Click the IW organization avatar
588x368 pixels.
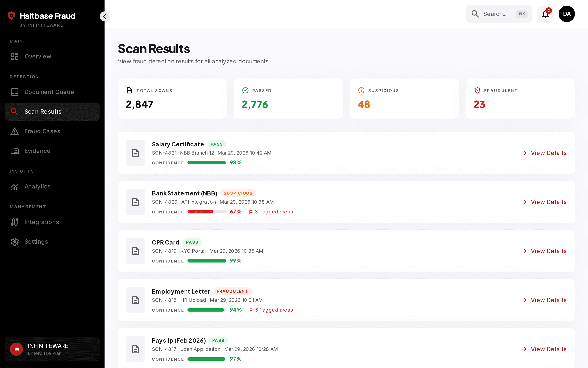tap(16, 349)
